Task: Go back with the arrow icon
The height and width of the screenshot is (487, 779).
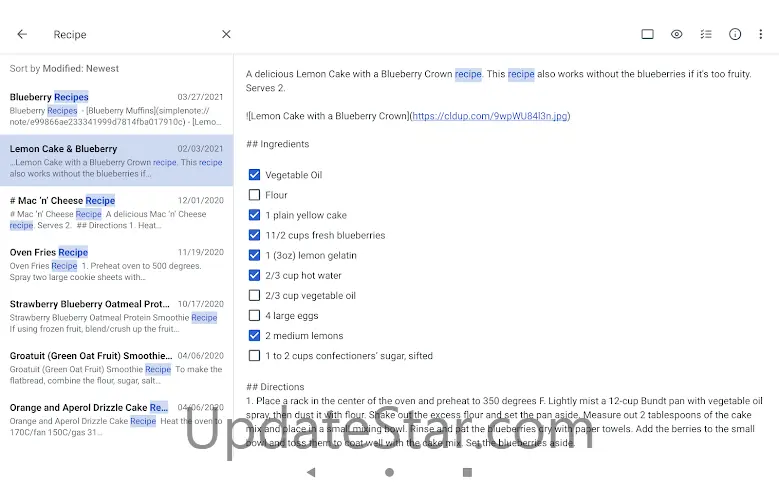Action: tap(22, 34)
